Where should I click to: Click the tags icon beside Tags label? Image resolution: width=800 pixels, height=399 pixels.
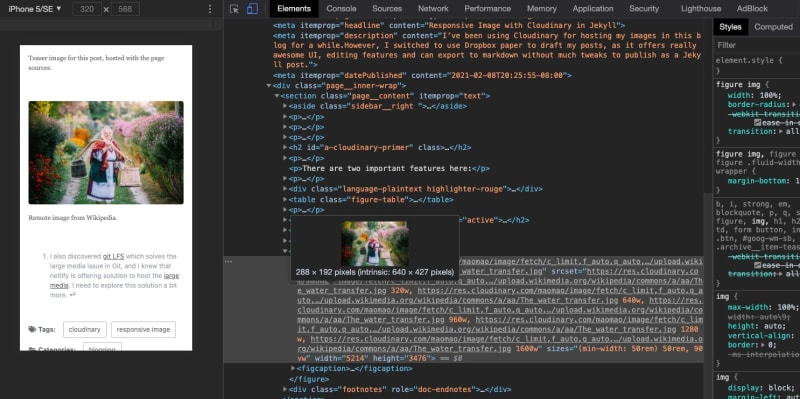pos(32,330)
